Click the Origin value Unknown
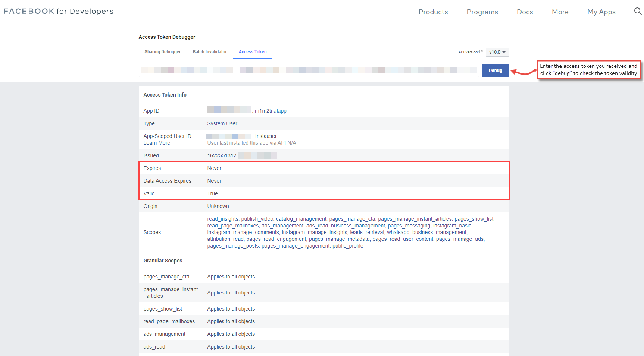The width and height of the screenshot is (644, 356). tap(218, 206)
